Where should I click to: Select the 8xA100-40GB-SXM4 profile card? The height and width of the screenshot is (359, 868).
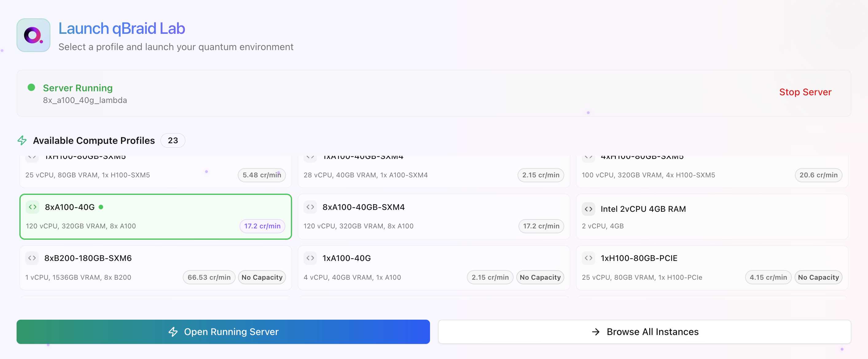[x=434, y=216]
